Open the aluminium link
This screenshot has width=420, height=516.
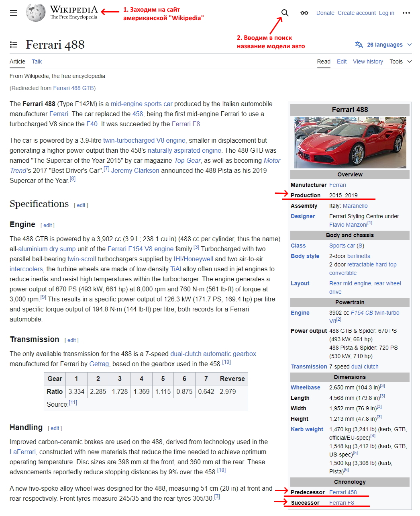coord(33,249)
